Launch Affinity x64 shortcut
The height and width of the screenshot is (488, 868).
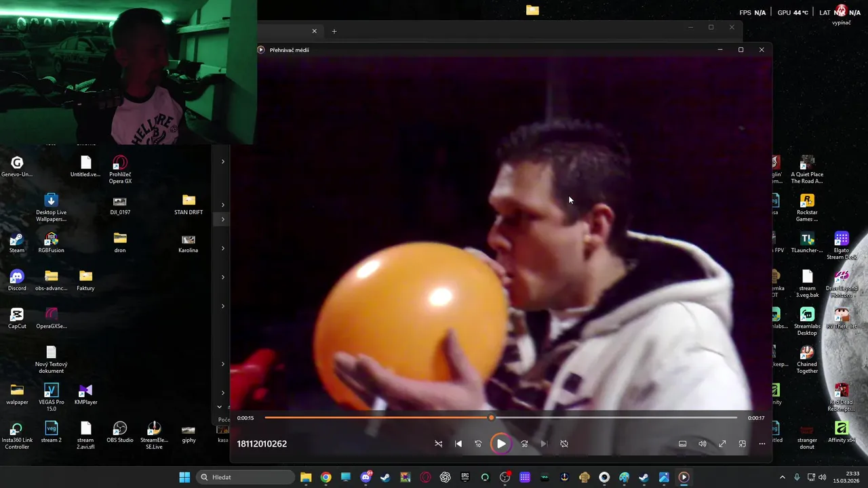pyautogui.click(x=842, y=432)
